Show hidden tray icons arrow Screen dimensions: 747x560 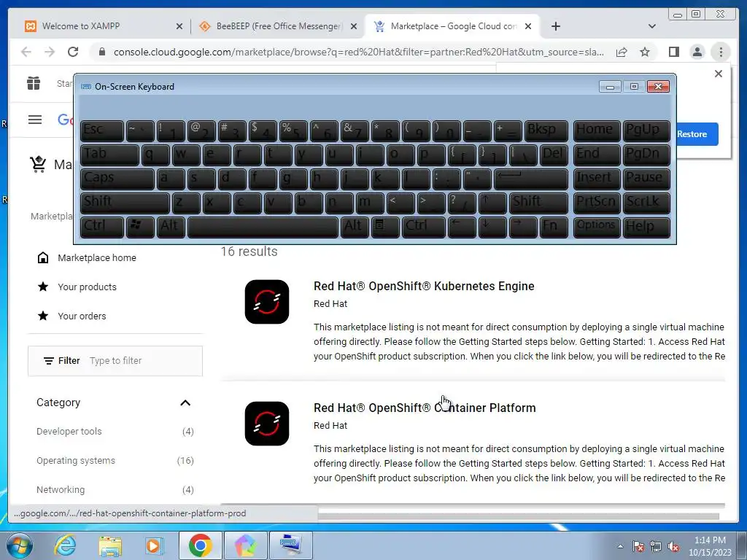tap(620, 546)
